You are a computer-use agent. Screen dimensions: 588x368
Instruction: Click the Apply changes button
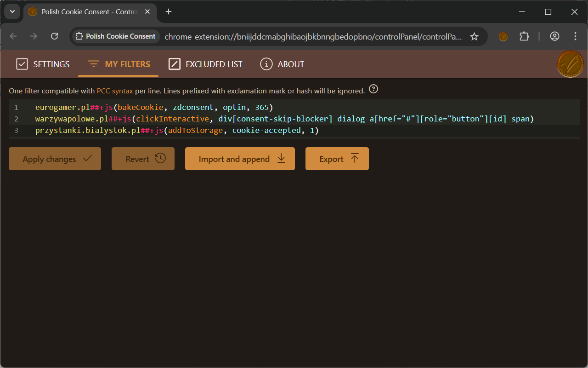[55, 159]
